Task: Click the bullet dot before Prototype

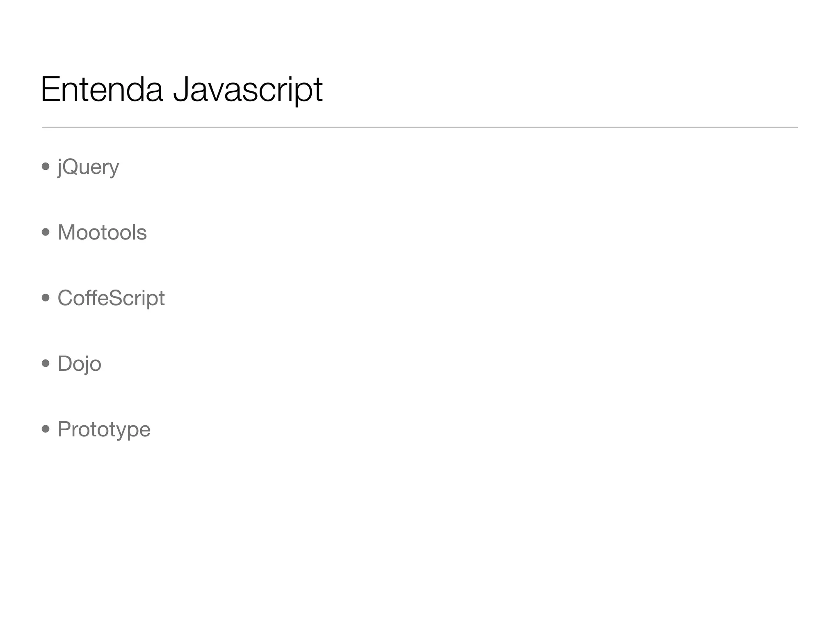Action: coord(46,429)
